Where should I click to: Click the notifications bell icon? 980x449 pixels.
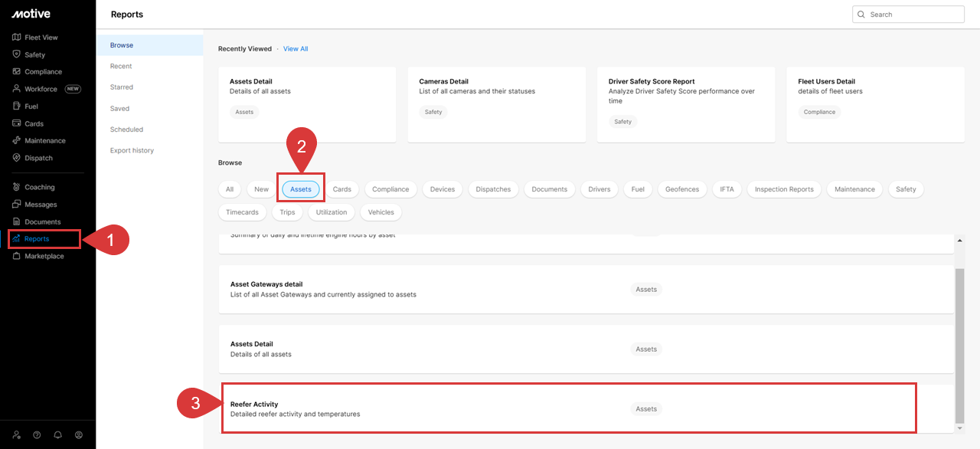(x=57, y=434)
